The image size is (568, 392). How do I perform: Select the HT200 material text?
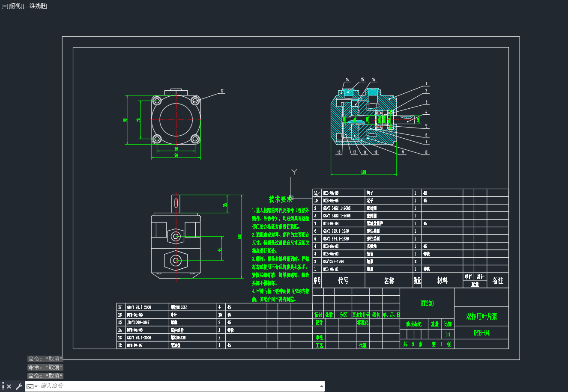tap(427, 303)
